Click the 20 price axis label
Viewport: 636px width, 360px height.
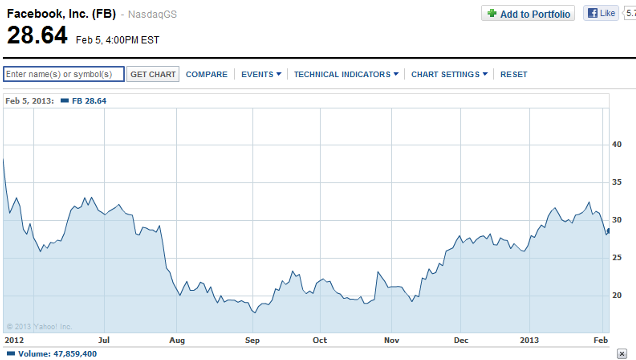pos(617,295)
